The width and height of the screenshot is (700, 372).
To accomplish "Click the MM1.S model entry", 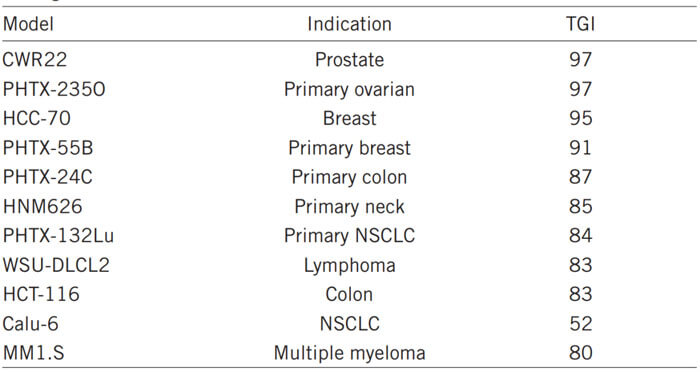I will [33, 353].
